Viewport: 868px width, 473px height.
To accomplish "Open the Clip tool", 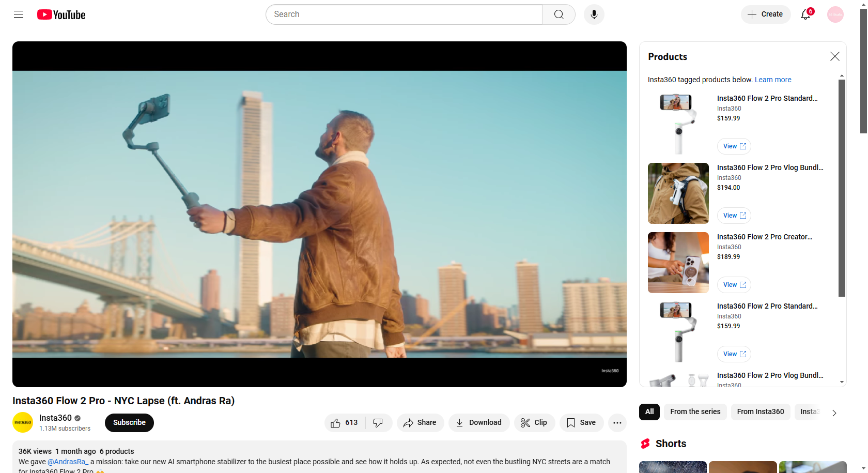I will 534,422.
